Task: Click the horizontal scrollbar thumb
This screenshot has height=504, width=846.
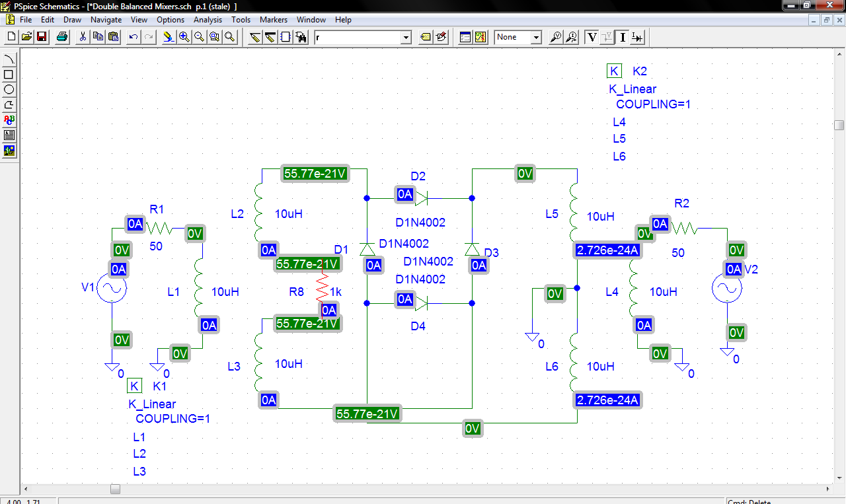Action: (116, 489)
